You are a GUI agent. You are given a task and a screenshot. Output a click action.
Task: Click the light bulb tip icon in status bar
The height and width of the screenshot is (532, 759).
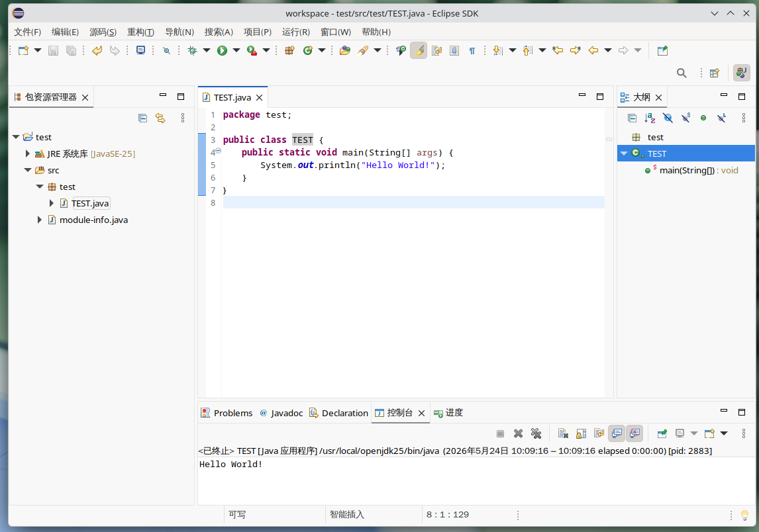[745, 515]
